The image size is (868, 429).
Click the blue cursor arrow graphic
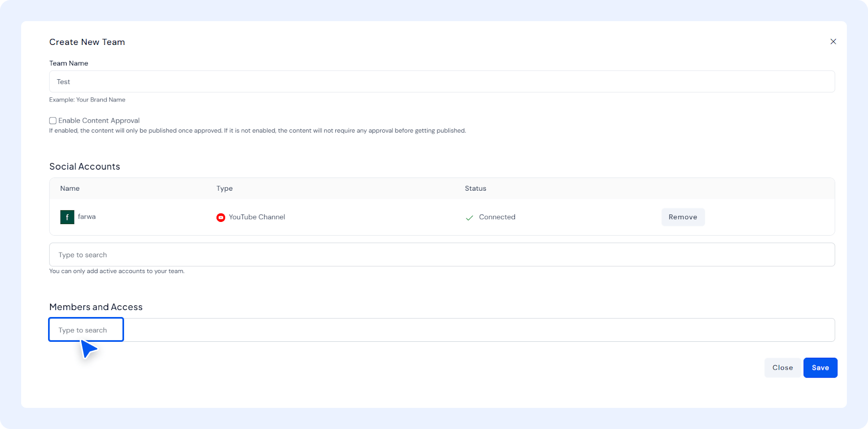[x=88, y=349]
